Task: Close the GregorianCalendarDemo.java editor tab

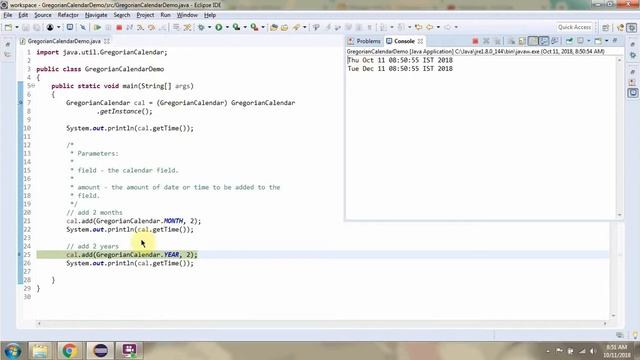Action: pyautogui.click(x=107, y=41)
